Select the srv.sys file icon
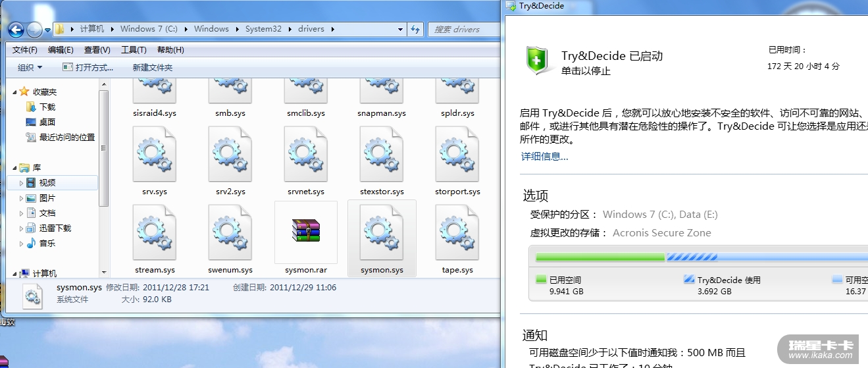Screen dimensions: 868x368 (x=155, y=154)
